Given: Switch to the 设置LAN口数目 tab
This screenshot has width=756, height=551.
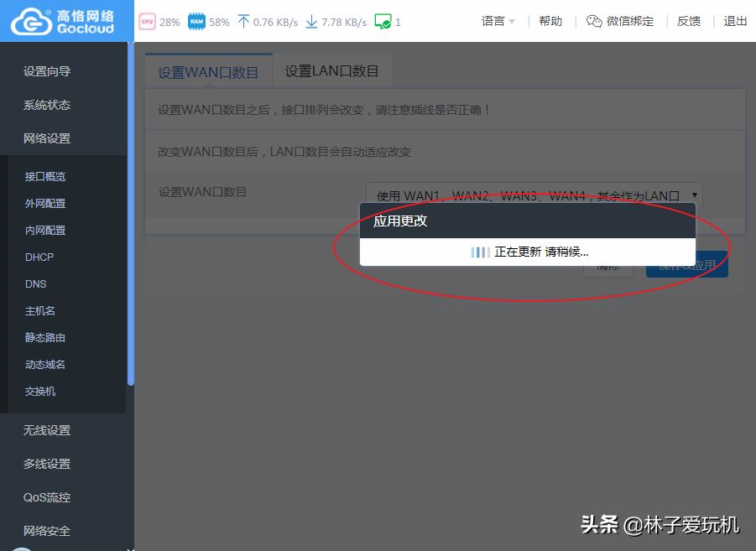Looking at the screenshot, I should click(331, 71).
